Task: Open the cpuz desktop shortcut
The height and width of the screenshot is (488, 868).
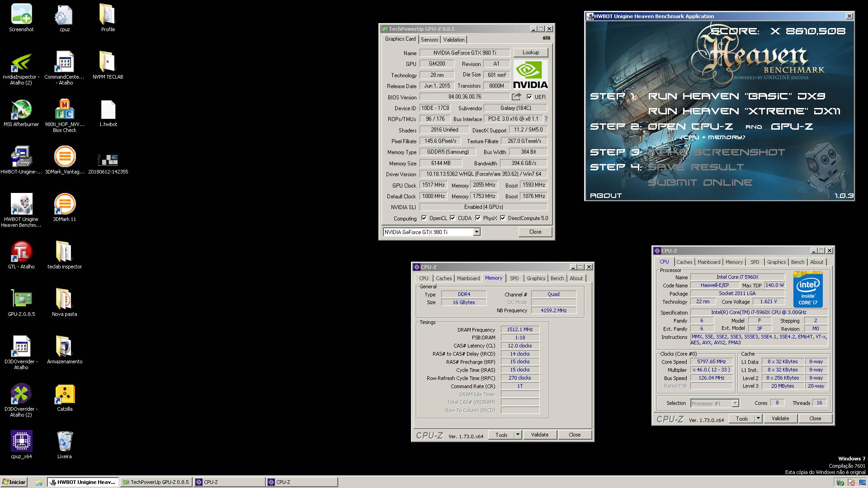Action: (65, 18)
